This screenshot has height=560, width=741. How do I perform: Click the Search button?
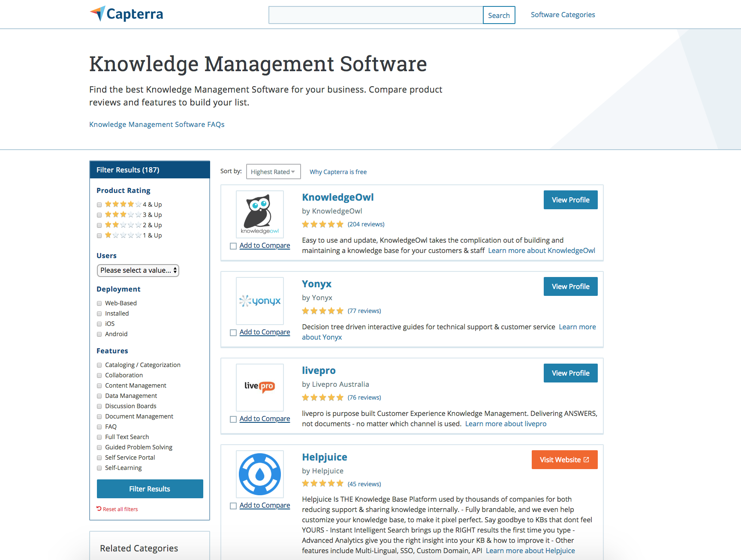[x=499, y=15]
